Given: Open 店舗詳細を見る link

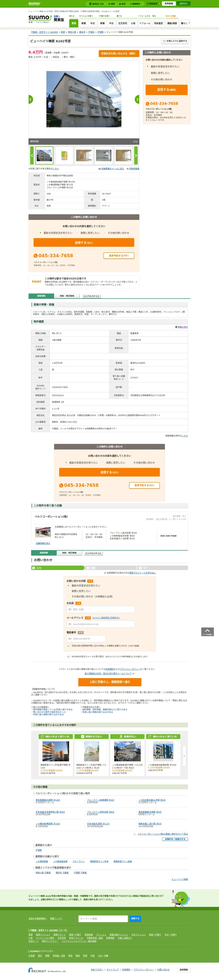Looking at the screenshot, I should [43, 543].
